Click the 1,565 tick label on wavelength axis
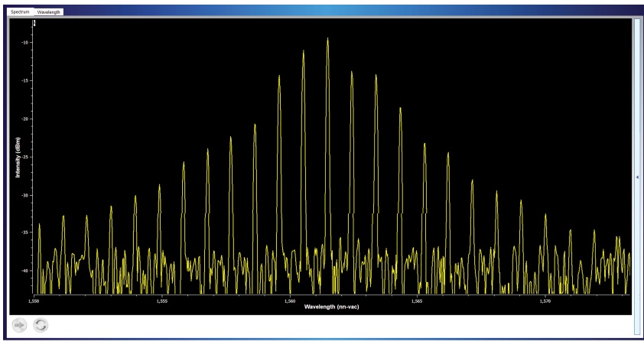 [x=418, y=301]
